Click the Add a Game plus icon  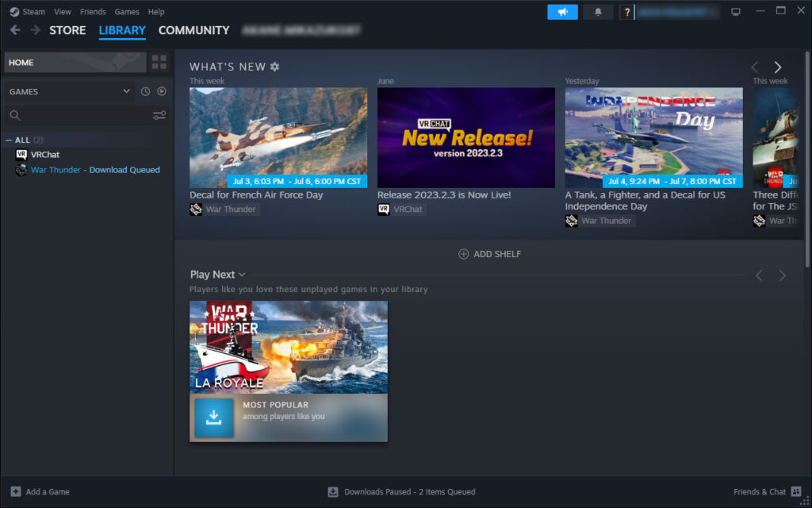16,491
